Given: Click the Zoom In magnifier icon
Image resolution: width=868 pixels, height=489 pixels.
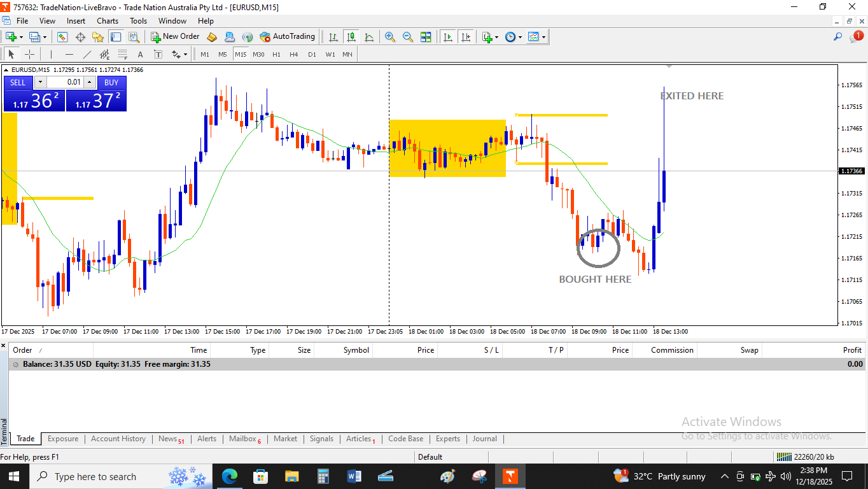Looking at the screenshot, I should click(x=389, y=37).
